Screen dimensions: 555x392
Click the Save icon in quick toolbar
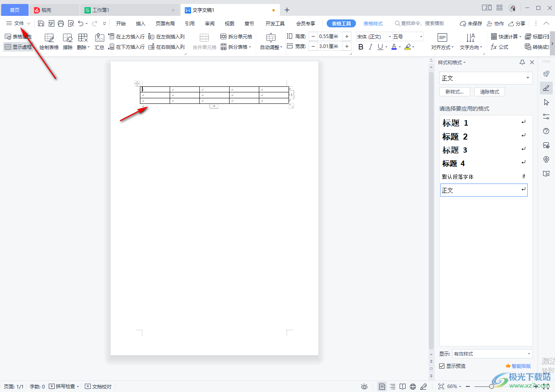(x=41, y=23)
